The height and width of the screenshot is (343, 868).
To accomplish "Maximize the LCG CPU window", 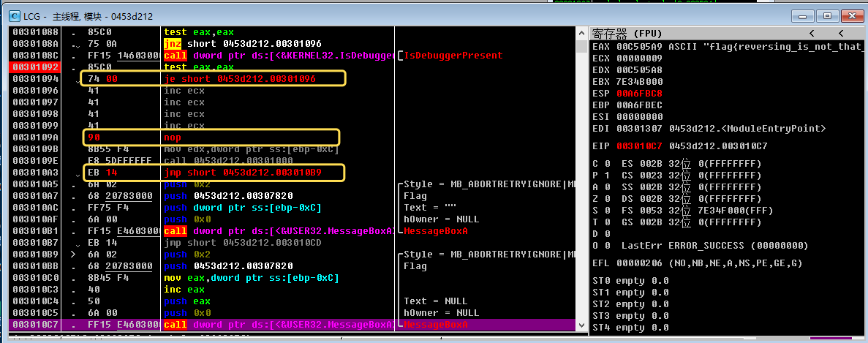I will (828, 15).
